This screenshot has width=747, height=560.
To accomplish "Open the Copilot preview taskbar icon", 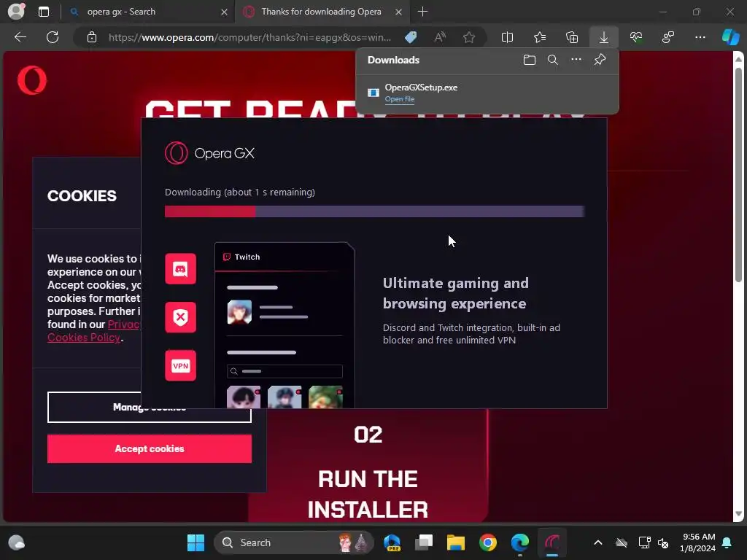I will [x=392, y=542].
